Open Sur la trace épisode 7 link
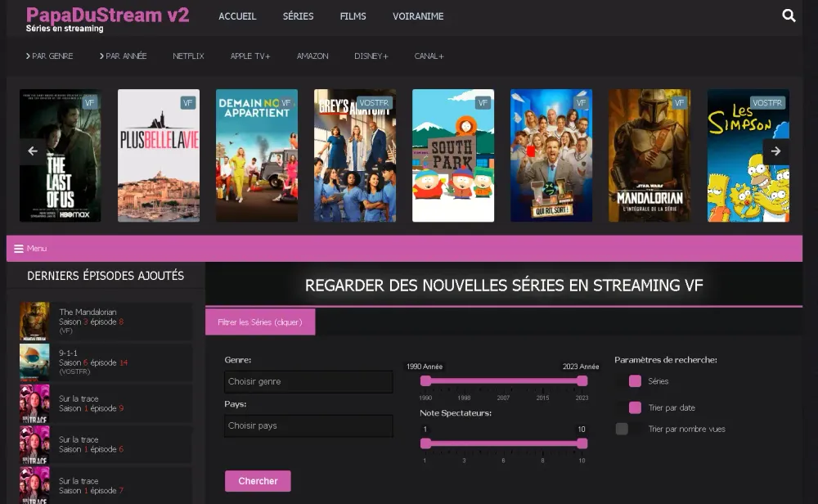This screenshot has height=504, width=818. (x=92, y=486)
